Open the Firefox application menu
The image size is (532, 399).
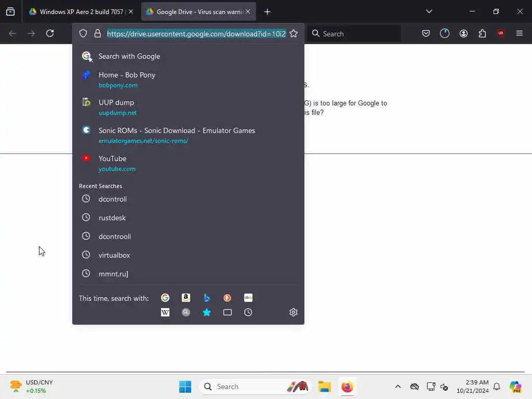pyautogui.click(x=520, y=33)
